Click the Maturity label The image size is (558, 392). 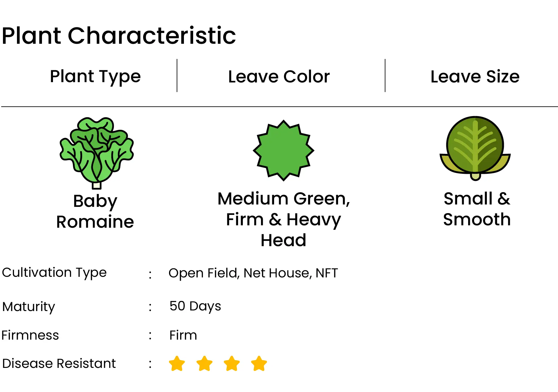29,307
